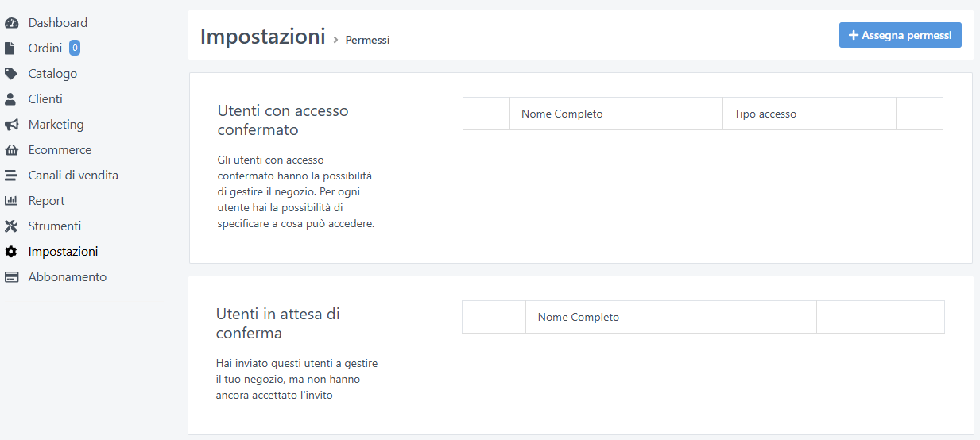Image resolution: width=980 pixels, height=440 pixels.
Task: Click the Dashboard speedometer icon
Action: (x=11, y=23)
